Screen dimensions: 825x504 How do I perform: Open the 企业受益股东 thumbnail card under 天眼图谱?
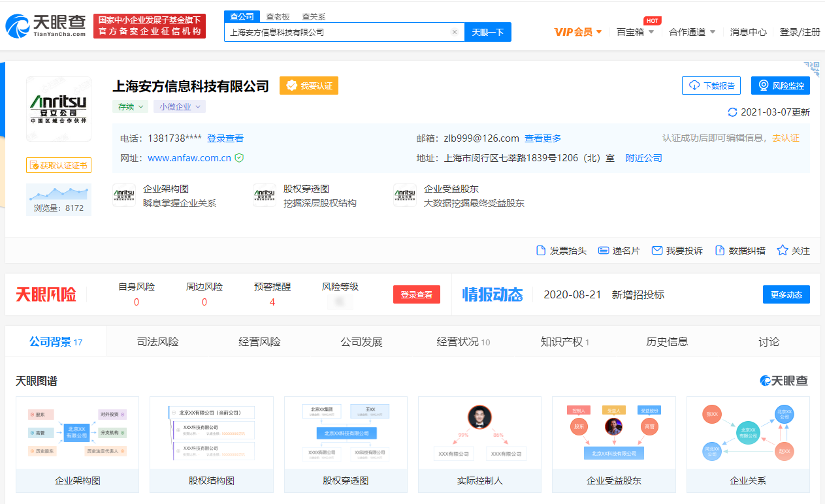tap(614, 445)
